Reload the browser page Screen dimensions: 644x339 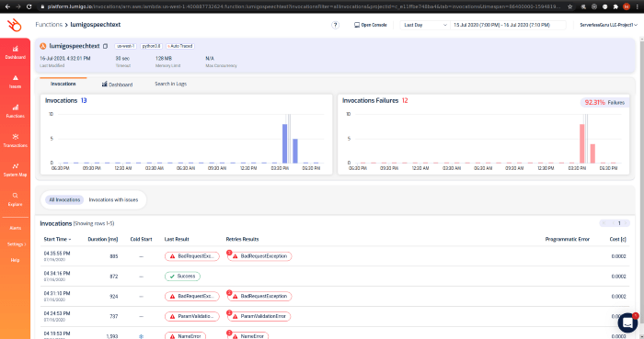(x=29, y=6)
